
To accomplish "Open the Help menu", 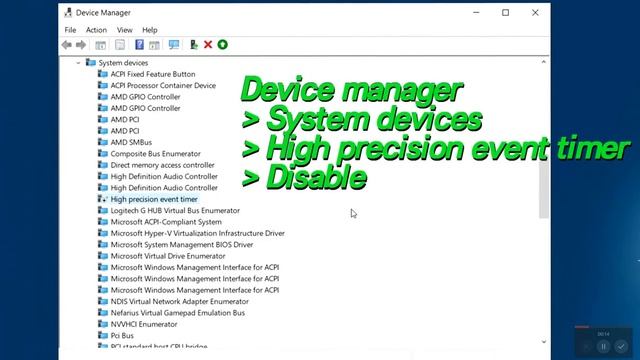I will click(x=150, y=30).
